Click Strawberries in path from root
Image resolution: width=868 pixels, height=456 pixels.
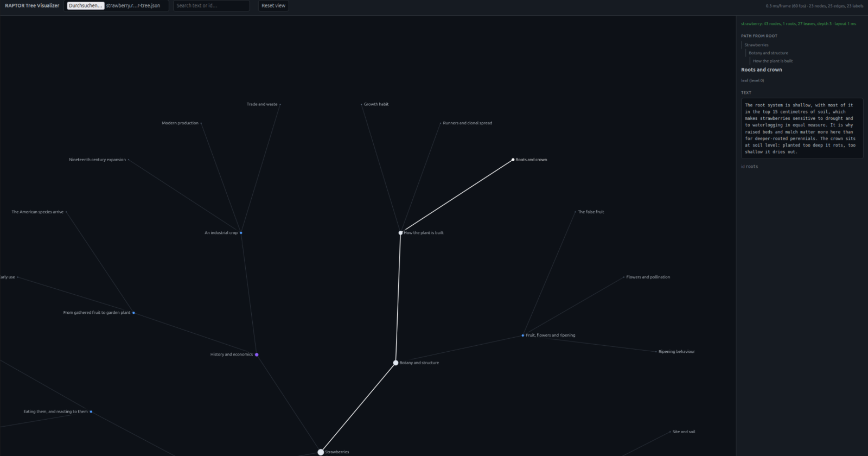point(756,45)
